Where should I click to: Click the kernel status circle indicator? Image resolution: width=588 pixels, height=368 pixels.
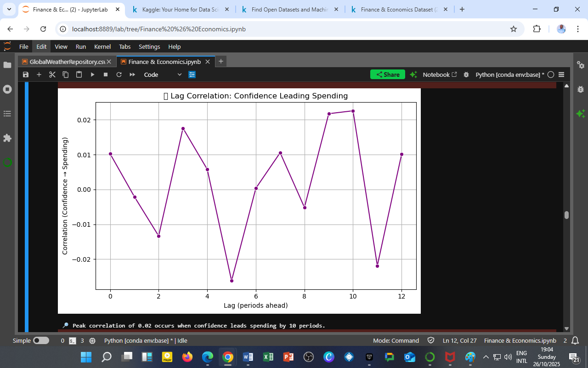click(x=551, y=74)
